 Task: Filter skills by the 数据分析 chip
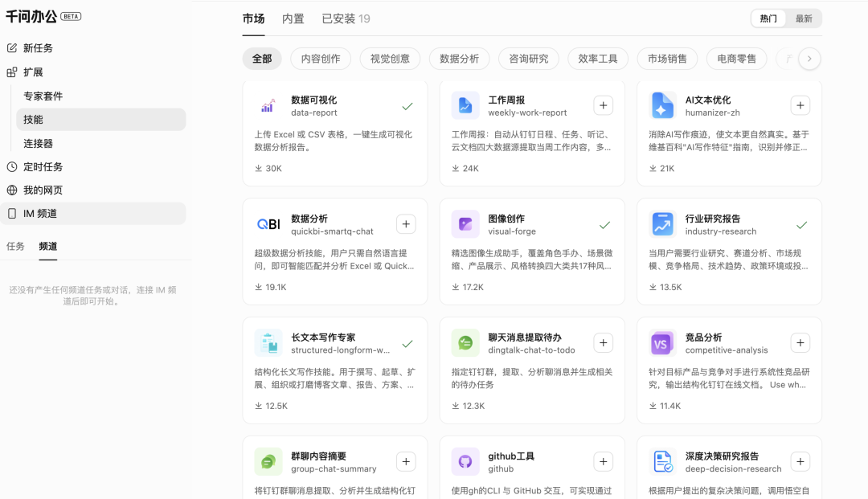point(459,59)
